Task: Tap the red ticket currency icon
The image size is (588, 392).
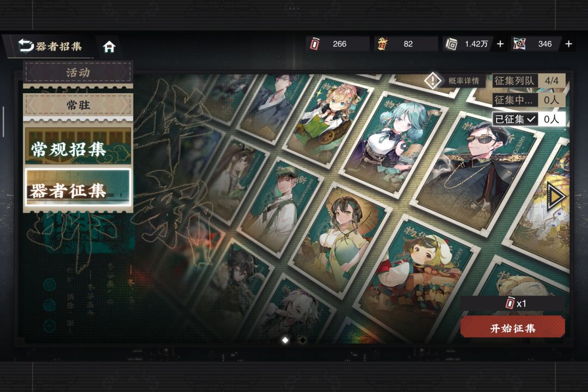Action: tap(315, 44)
